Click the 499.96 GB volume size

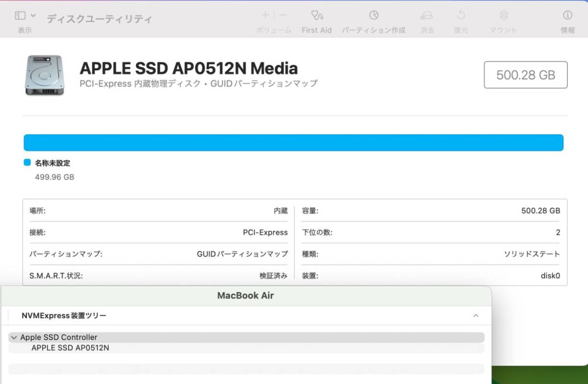[x=54, y=177]
